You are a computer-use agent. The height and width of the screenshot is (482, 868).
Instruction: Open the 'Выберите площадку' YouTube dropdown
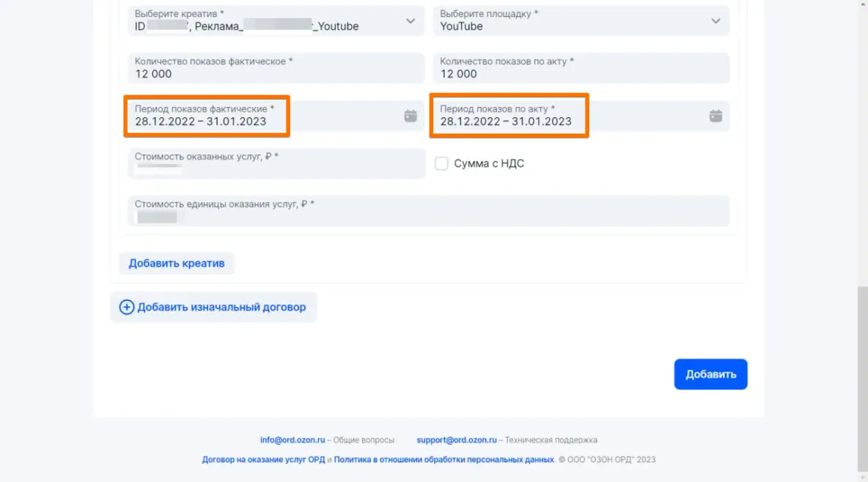tap(716, 21)
